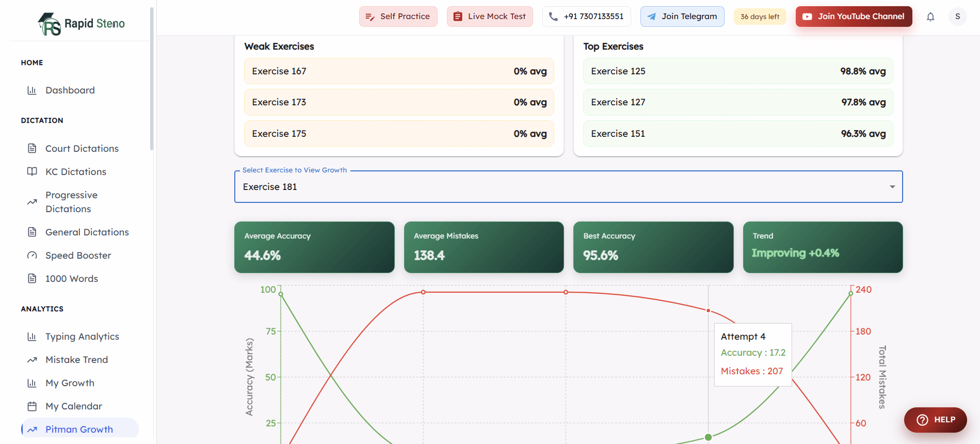Select Pitman Growth sidebar item
The height and width of the screenshot is (444, 980).
[x=80, y=429]
